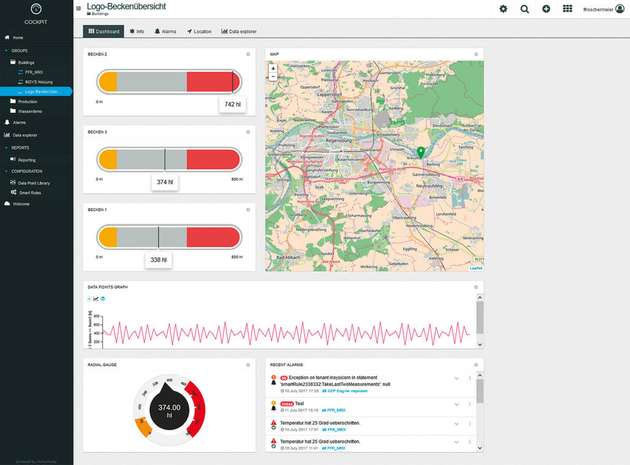Open widget settings cog for Becken 2
The width and height of the screenshot is (630, 465).
coord(248,54)
